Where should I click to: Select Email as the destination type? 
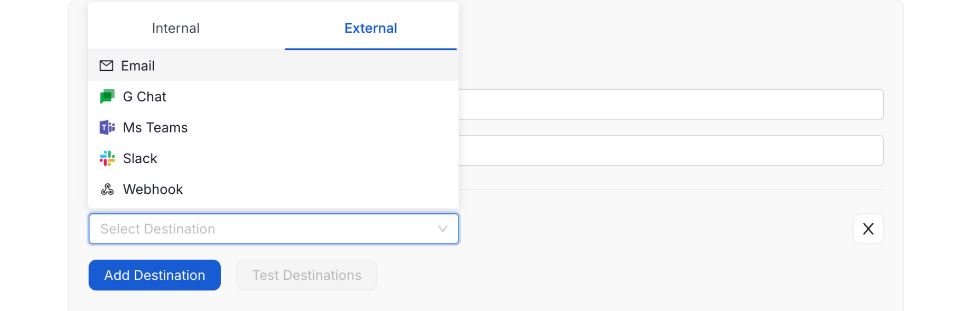click(138, 65)
